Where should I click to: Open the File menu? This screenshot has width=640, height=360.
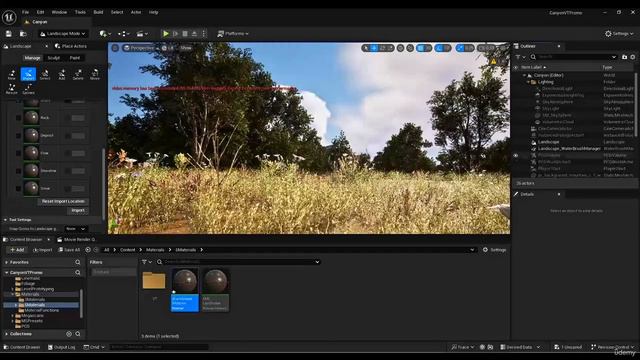tap(25, 12)
